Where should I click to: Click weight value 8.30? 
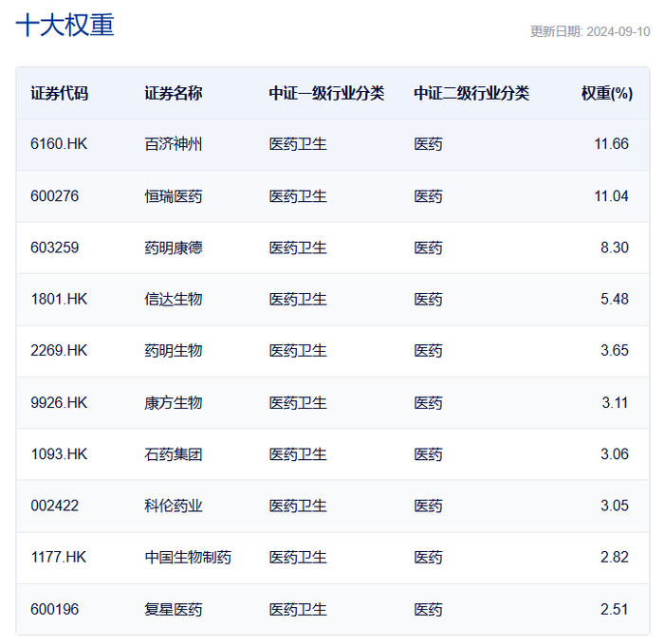[615, 248]
